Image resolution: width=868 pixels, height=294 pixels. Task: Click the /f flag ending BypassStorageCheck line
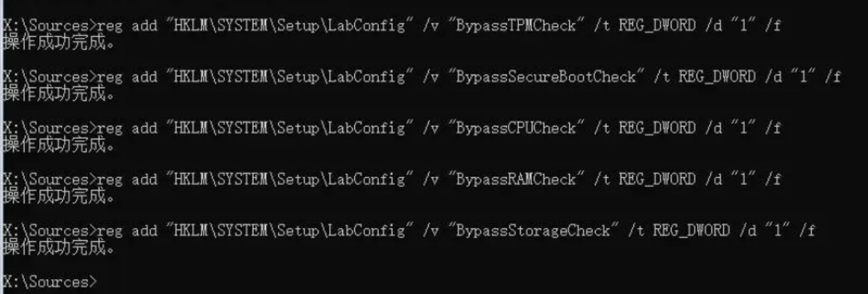coord(807,231)
